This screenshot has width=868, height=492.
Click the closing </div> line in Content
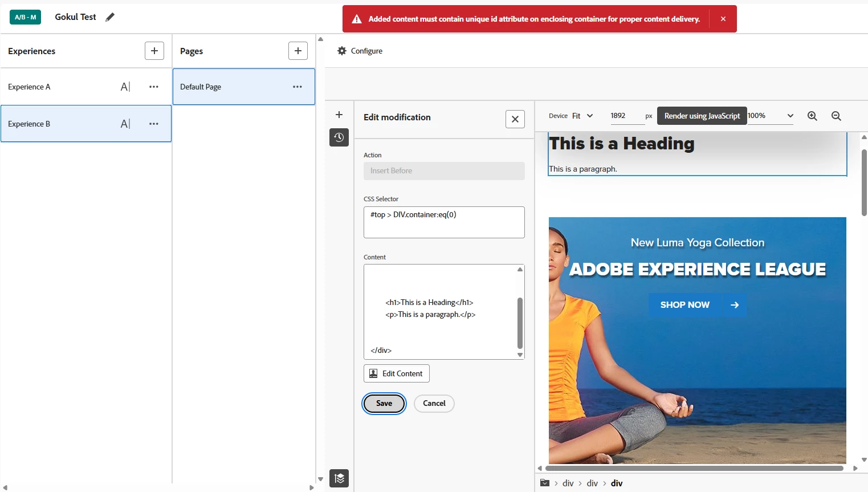[x=381, y=351]
